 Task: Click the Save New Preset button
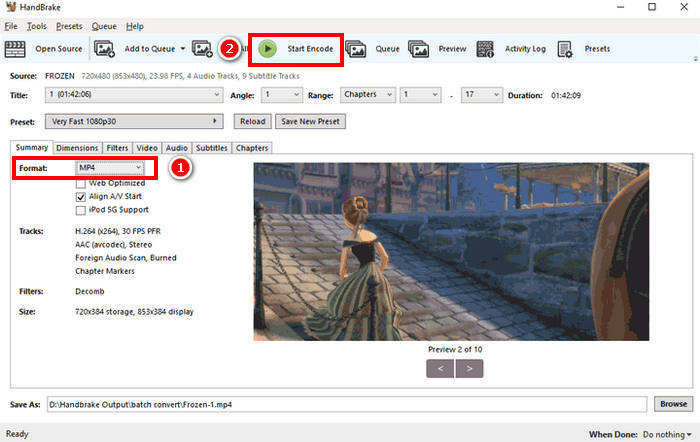pyautogui.click(x=310, y=121)
